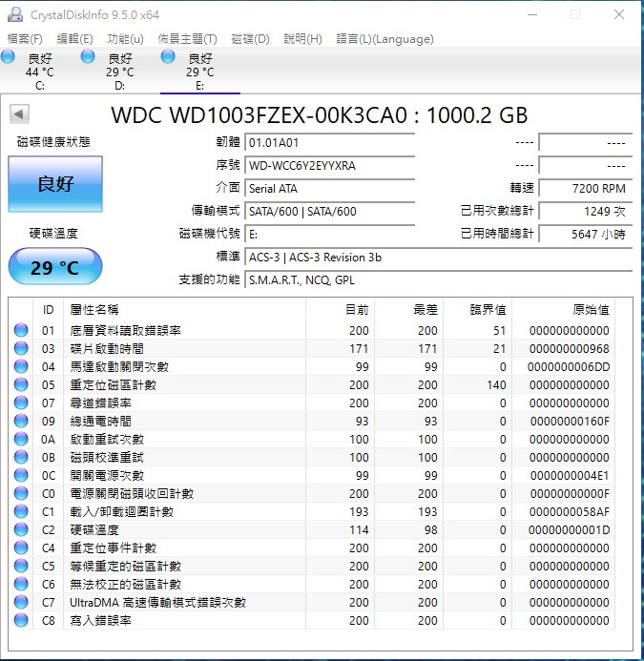Viewport: 644px width, 661px height.
Task: Open the 語言(L)(Language) menu
Action: (384, 39)
